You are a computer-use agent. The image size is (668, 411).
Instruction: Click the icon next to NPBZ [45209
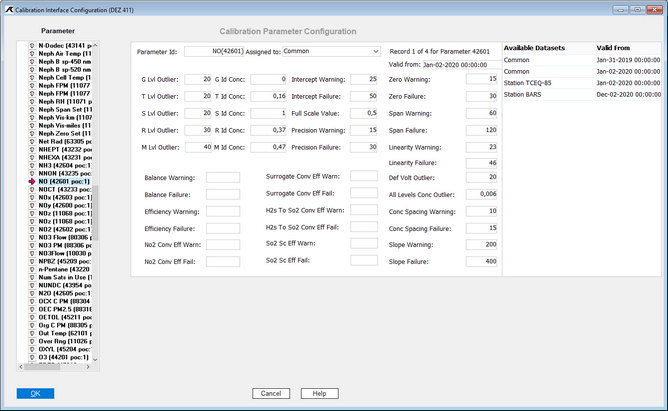(x=32, y=262)
